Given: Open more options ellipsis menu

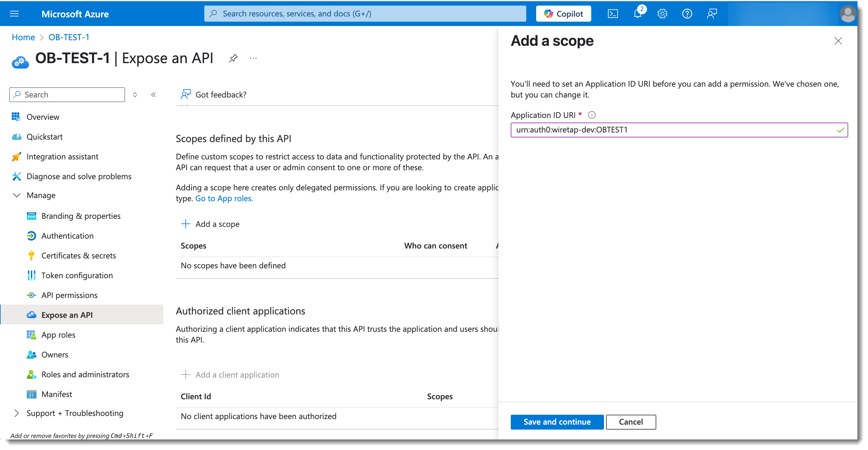Looking at the screenshot, I should coord(253,58).
